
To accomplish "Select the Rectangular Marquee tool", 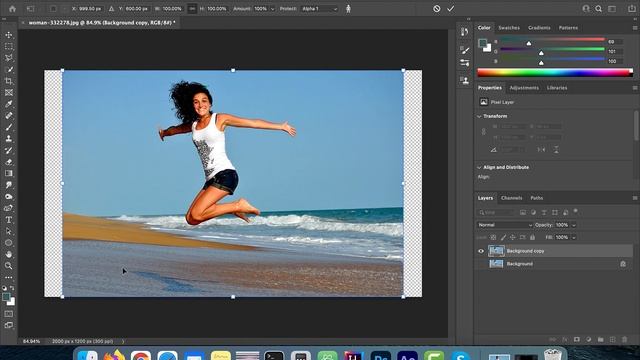I will pos(9,47).
